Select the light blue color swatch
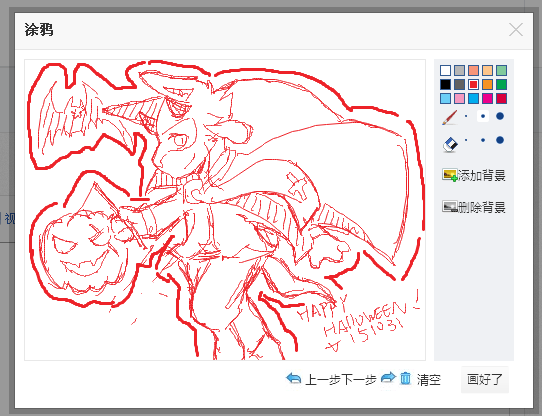Viewport: 542px width, 416px height. 445,98
